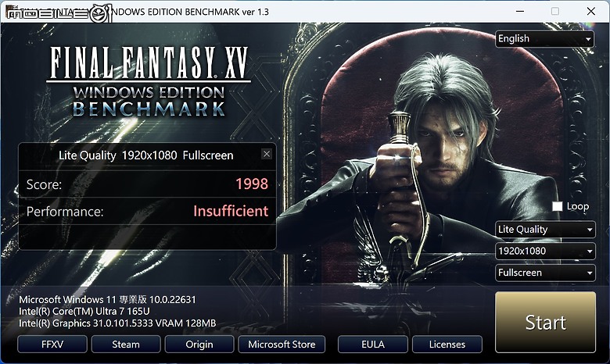Click the Intel(R) Core(TM) Ultra 7 165U text

(84, 311)
